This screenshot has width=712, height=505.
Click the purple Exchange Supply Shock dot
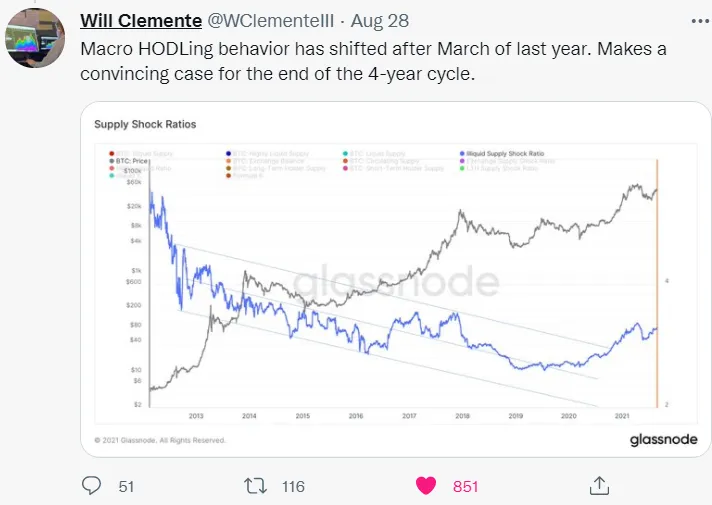click(462, 161)
